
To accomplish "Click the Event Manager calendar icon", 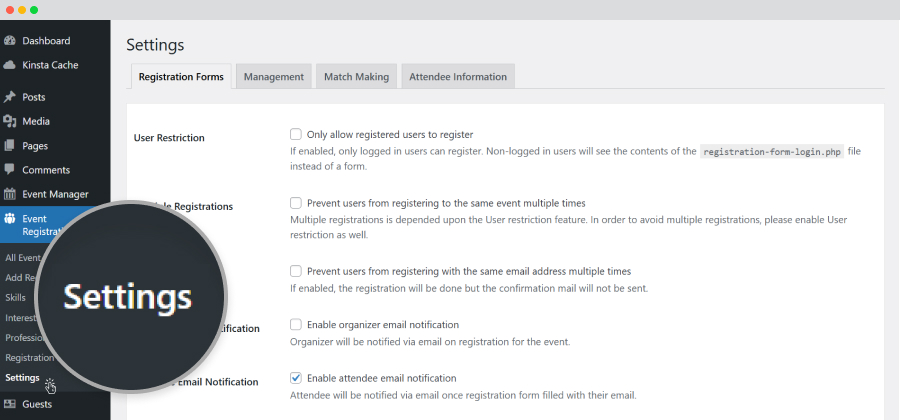I will [9, 194].
